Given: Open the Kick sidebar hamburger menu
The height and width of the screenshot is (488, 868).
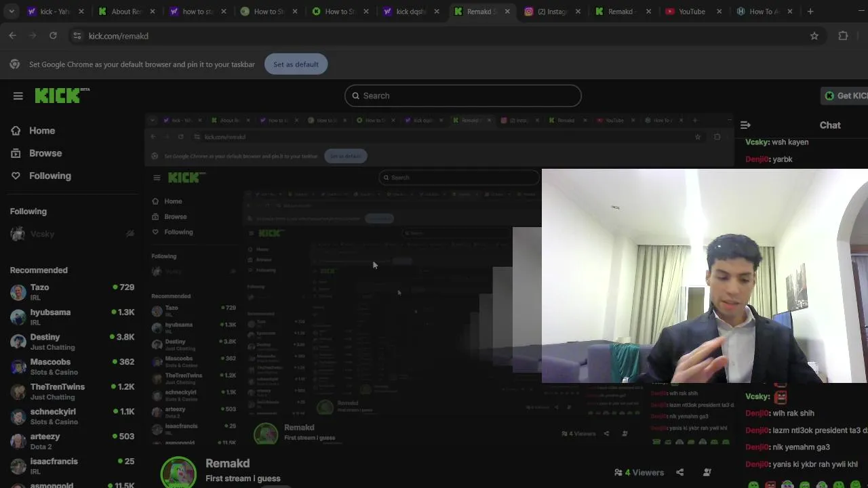Looking at the screenshot, I should coord(18,96).
